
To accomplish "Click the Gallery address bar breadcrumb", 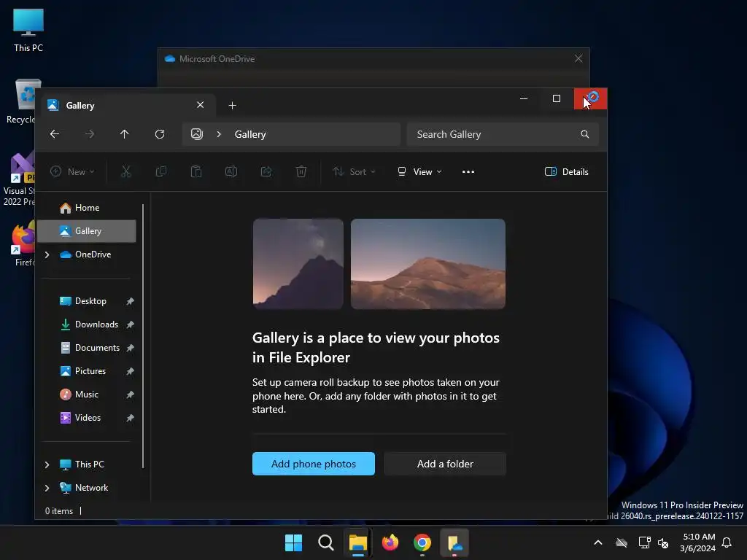I will tap(250, 134).
